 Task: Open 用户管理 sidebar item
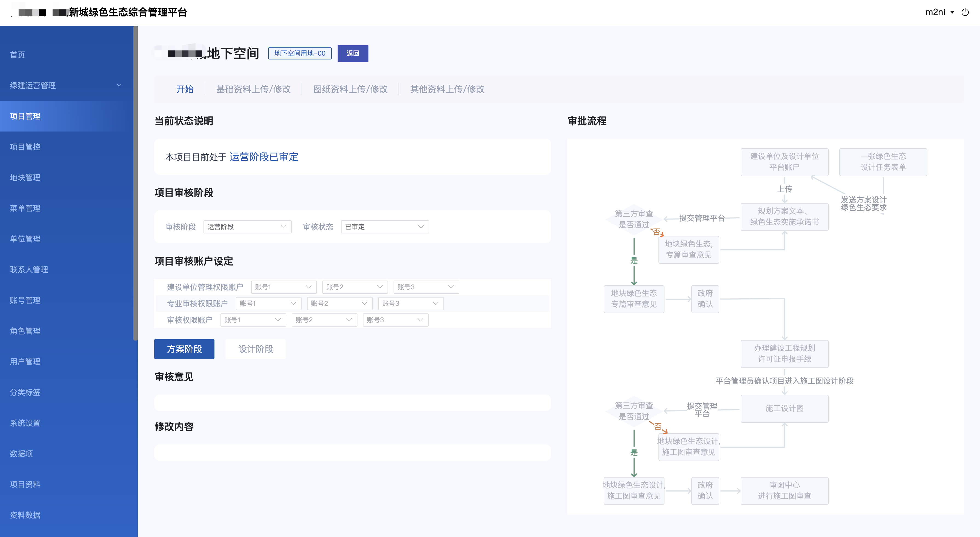click(67, 362)
